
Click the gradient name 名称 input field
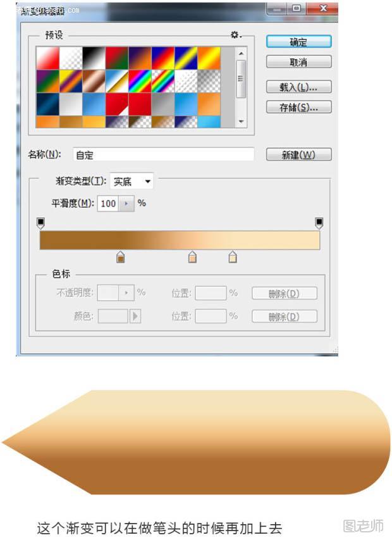coord(164,154)
